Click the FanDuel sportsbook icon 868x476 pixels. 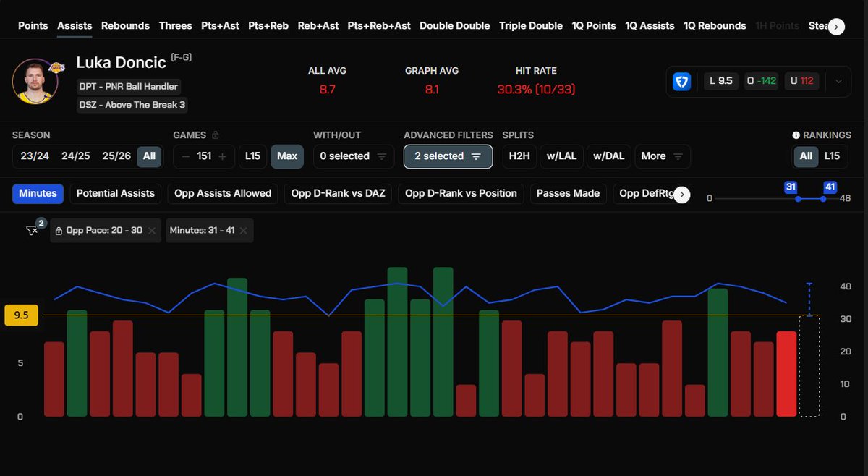[x=681, y=82]
